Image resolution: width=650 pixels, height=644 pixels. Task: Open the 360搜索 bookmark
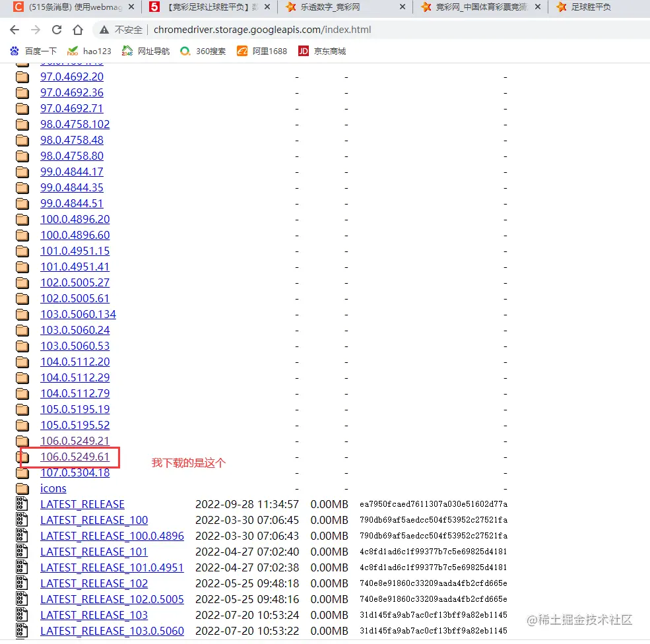203,51
